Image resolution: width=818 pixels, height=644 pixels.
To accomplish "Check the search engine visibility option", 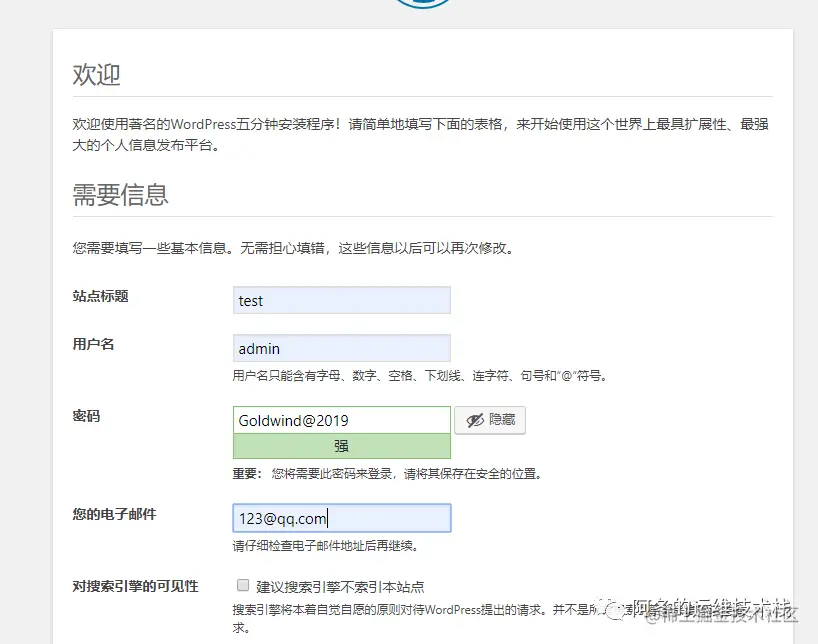I will click(x=241, y=583).
